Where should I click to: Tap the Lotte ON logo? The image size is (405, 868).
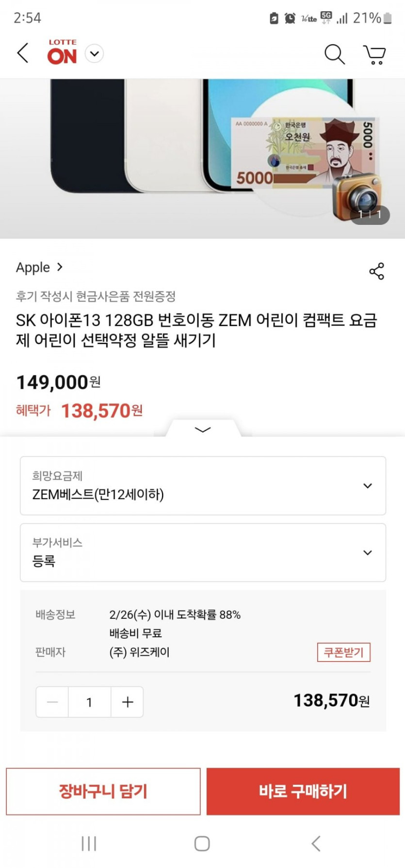(62, 52)
